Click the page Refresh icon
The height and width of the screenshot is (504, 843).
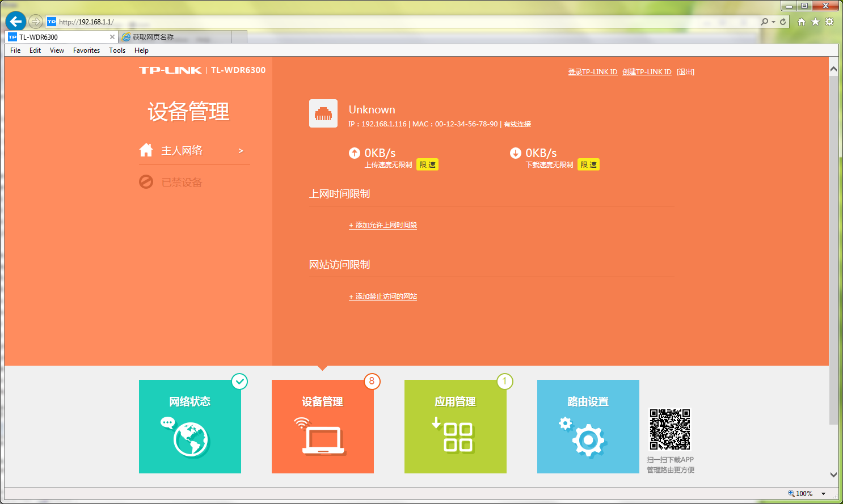[x=783, y=22]
